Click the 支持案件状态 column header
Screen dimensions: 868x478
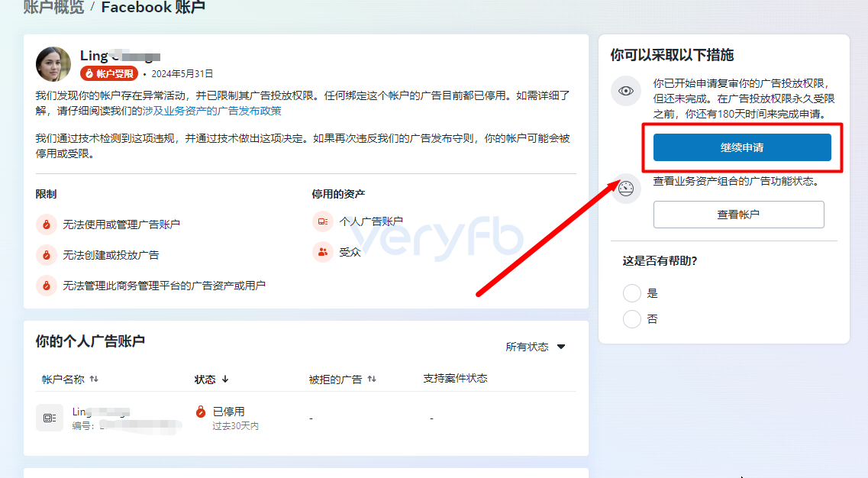(455, 378)
